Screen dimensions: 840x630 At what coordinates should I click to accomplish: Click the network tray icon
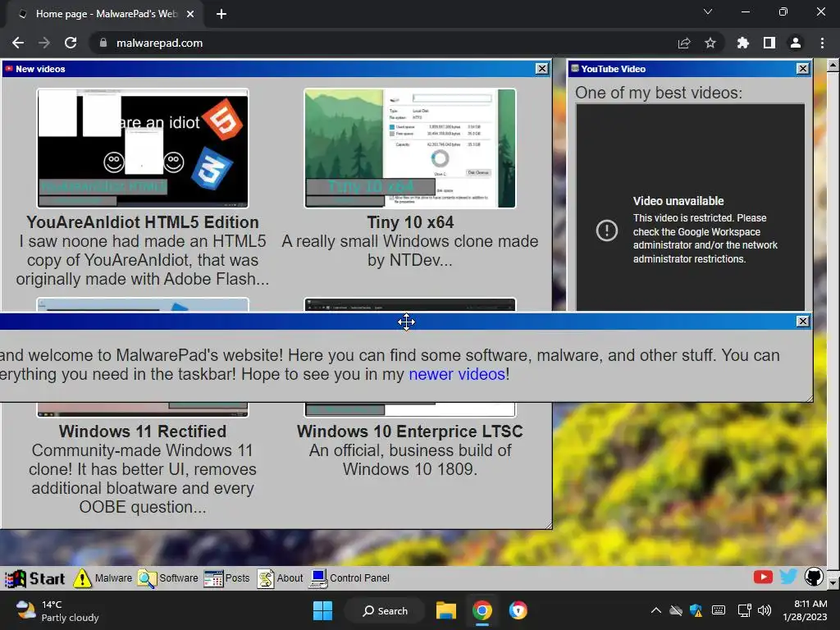pos(744,610)
